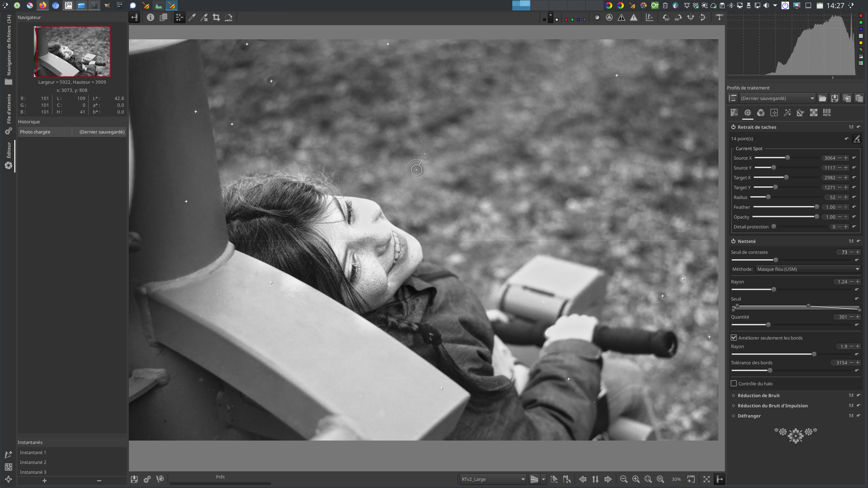This screenshot has height=488, width=868.
Task: Click the info overlay icon
Action: 151,17
